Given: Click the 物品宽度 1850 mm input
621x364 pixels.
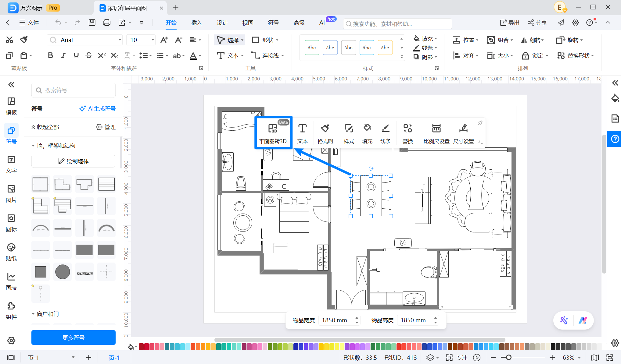Looking at the screenshot, I should click(339, 320).
